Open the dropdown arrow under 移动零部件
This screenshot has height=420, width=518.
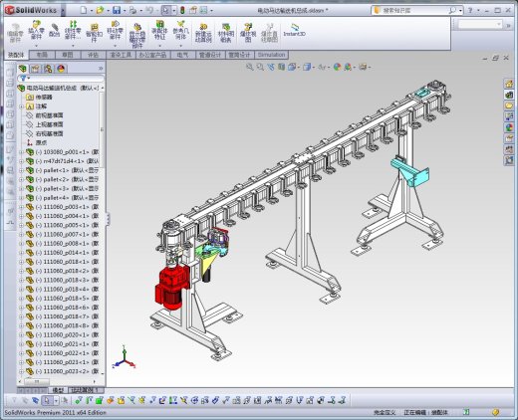115,46
